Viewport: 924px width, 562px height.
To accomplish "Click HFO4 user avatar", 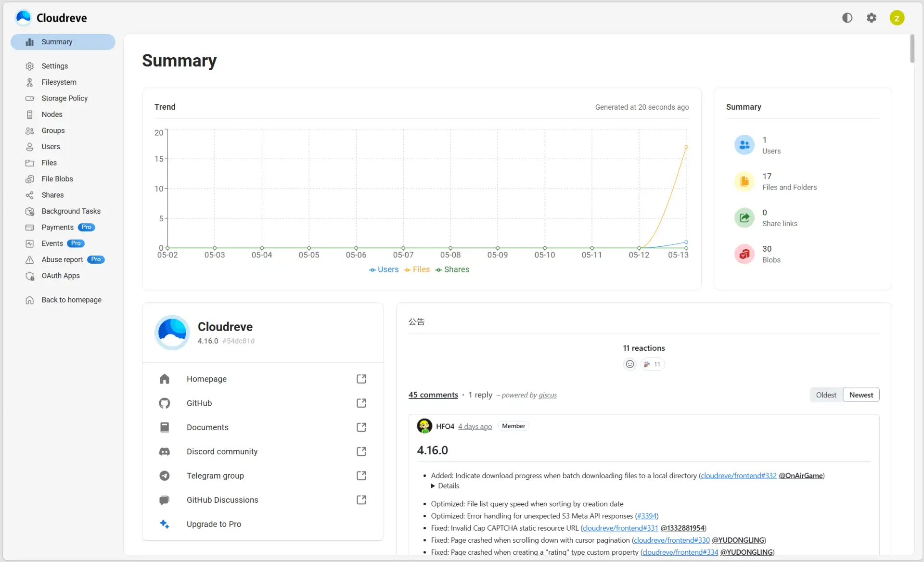I will pyautogui.click(x=424, y=426).
